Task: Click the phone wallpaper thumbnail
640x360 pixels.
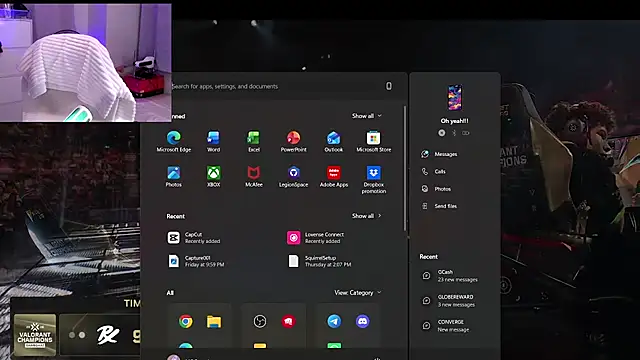Action: (455, 98)
